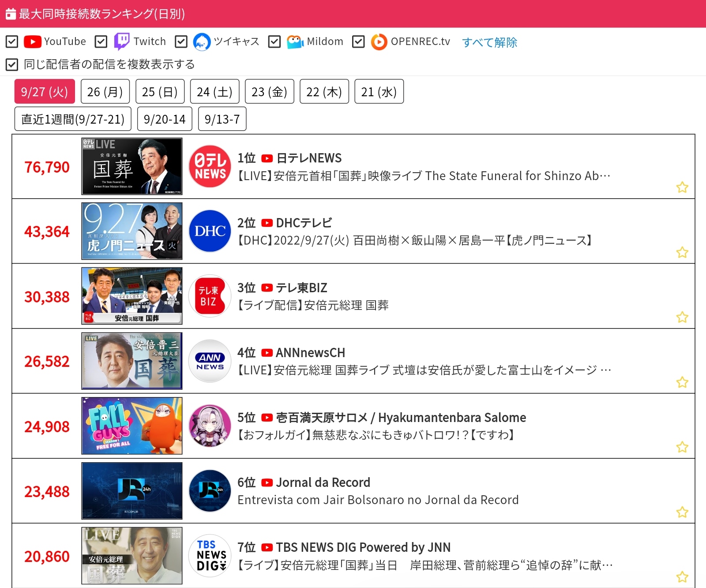Switch to the 26 (月) date tab
The height and width of the screenshot is (588, 706).
(105, 92)
